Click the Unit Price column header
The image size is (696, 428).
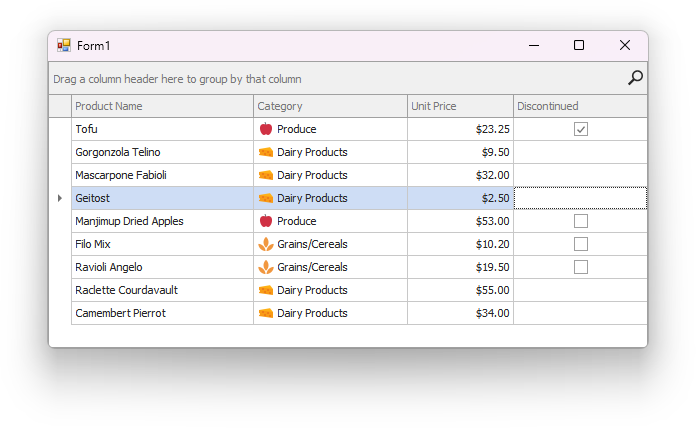(460, 106)
